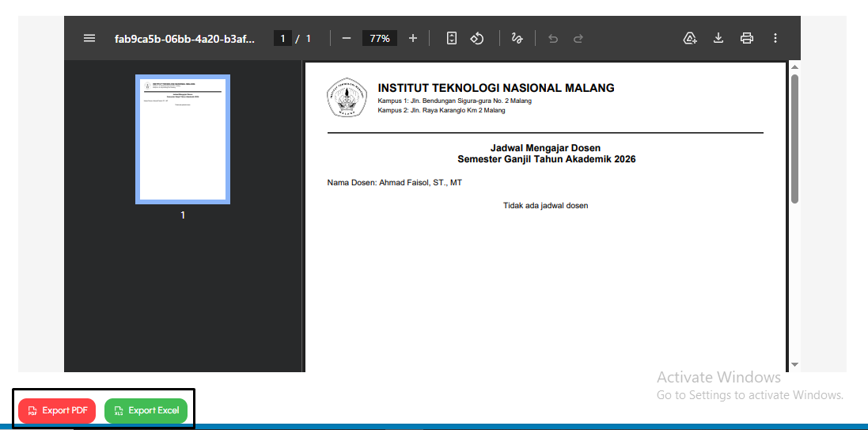The image size is (868, 430).
Task: Click the scrollbar down arrow
Action: tap(795, 364)
